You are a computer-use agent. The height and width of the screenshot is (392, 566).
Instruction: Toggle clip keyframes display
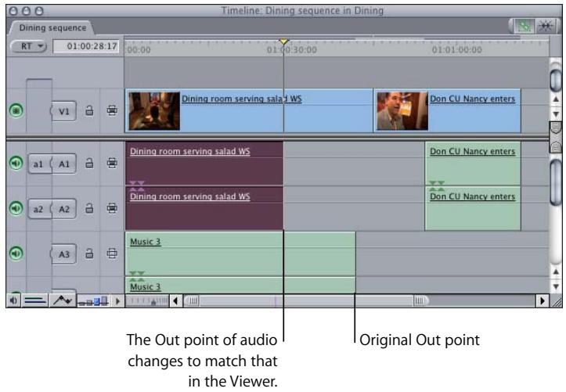(x=35, y=300)
